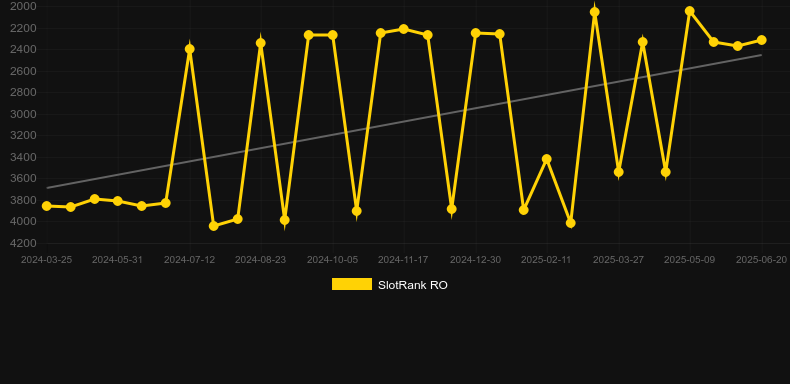
Task: Select the data point above 2024-10-05
Action: (333, 35)
